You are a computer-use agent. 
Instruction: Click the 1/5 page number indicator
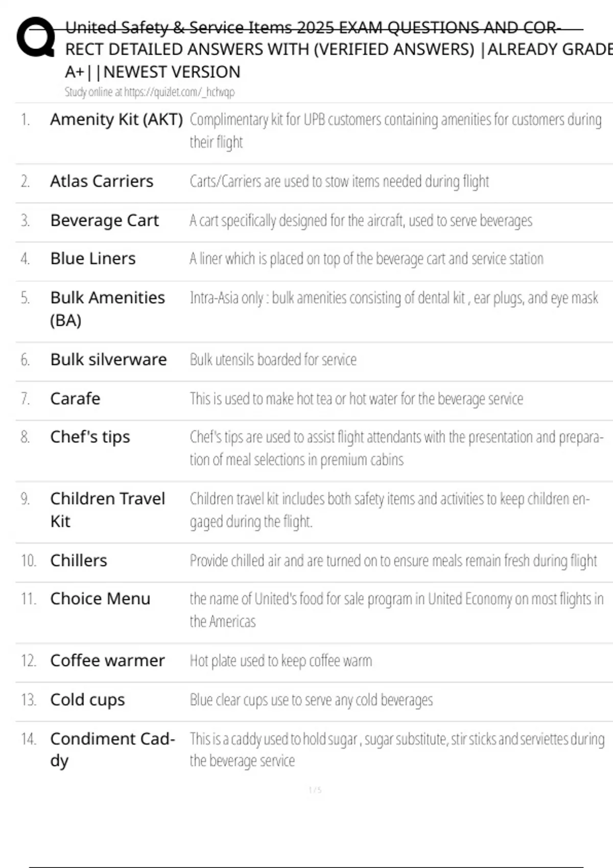tap(315, 790)
